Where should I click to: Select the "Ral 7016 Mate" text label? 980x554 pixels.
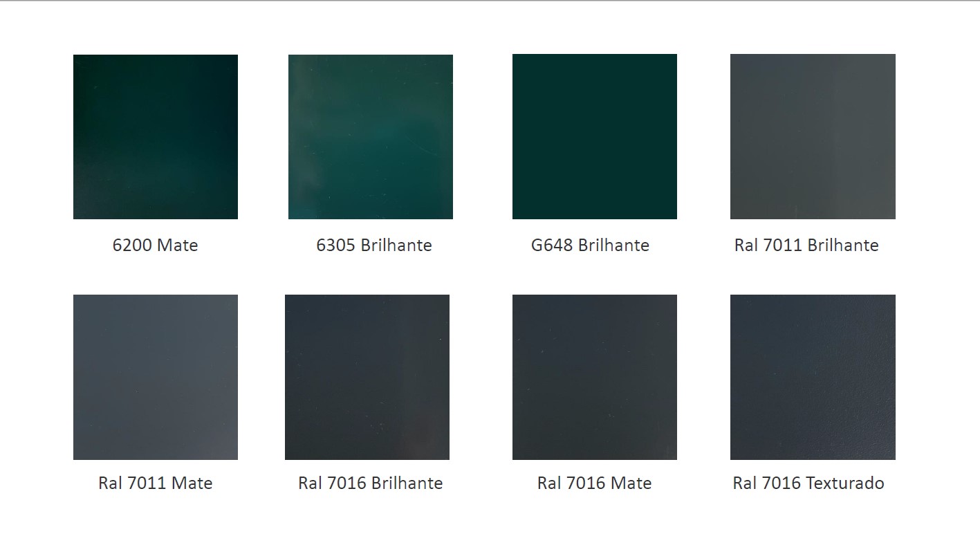point(594,483)
